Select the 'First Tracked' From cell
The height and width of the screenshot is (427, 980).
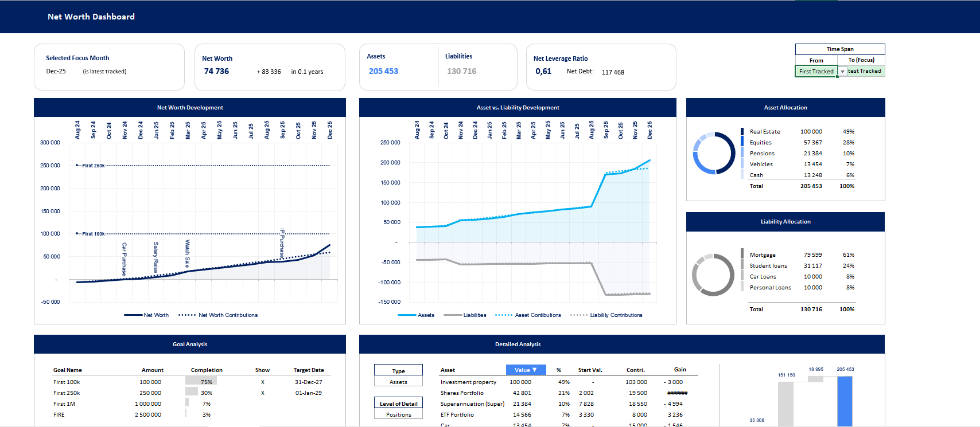(816, 71)
